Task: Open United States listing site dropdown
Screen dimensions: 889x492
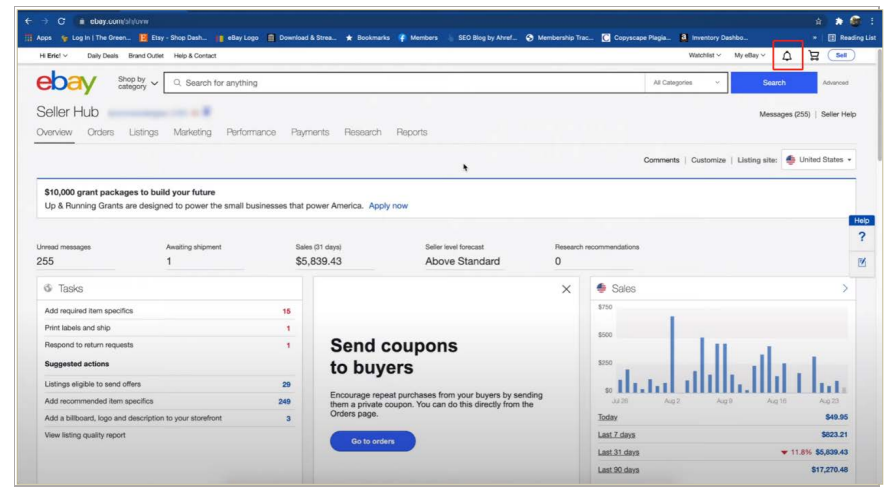Action: [819, 160]
